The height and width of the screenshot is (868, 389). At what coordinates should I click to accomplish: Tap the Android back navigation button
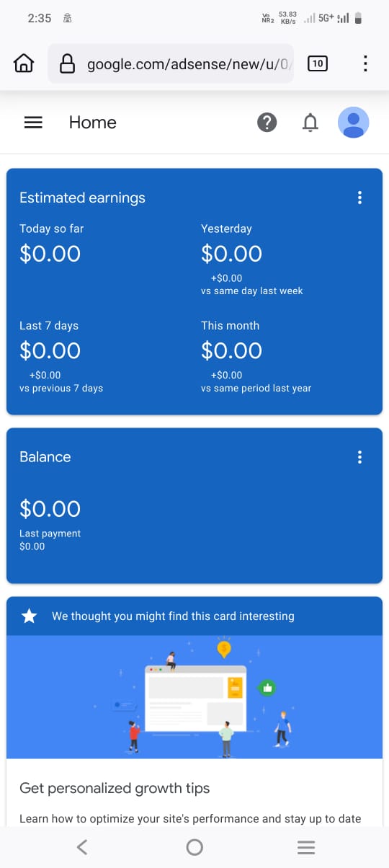(82, 846)
